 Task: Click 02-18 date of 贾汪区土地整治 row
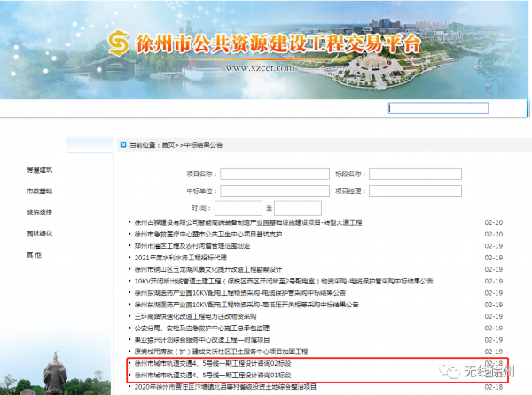coord(493,387)
